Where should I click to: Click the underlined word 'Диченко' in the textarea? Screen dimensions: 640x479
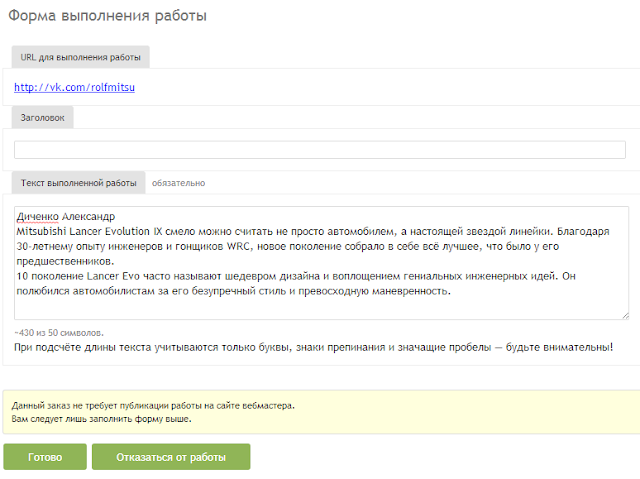(38, 217)
